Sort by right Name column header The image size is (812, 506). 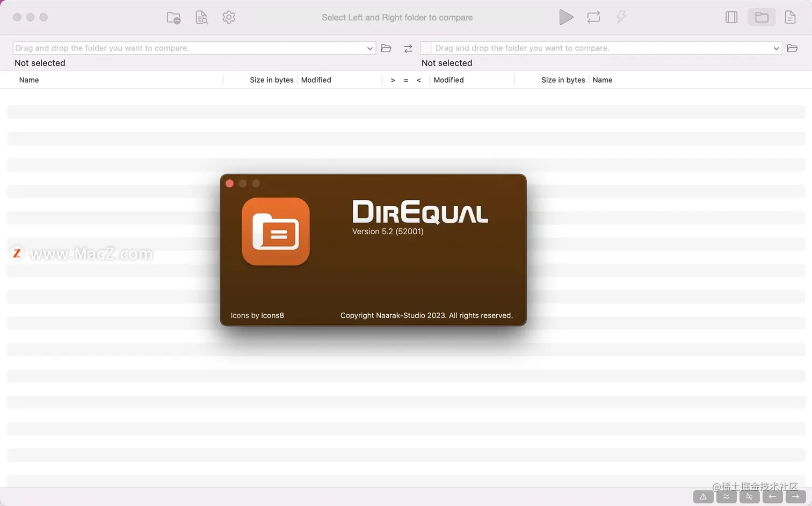coord(603,80)
